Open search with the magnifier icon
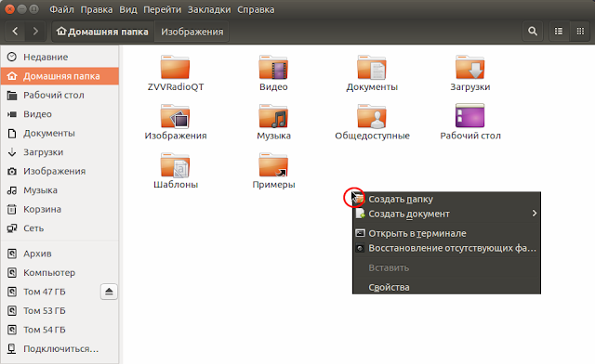This screenshot has width=595, height=364. click(x=533, y=31)
